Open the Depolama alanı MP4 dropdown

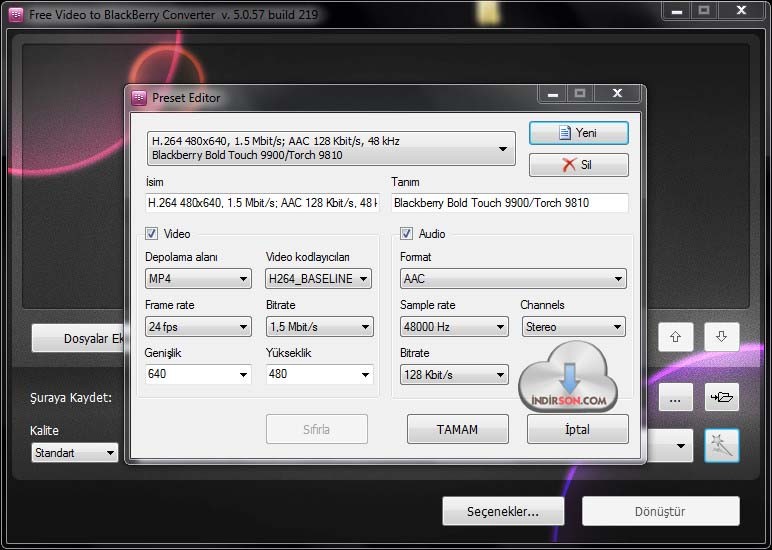(198, 279)
